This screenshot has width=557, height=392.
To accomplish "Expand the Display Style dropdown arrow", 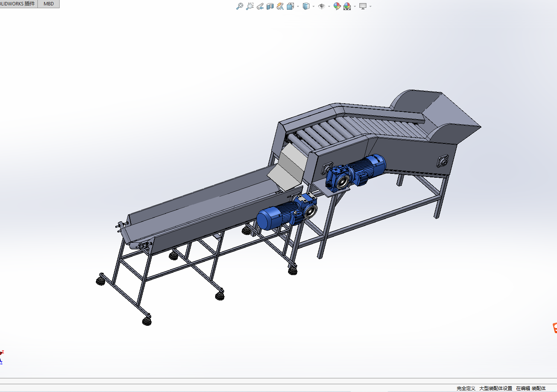I will (313, 6).
